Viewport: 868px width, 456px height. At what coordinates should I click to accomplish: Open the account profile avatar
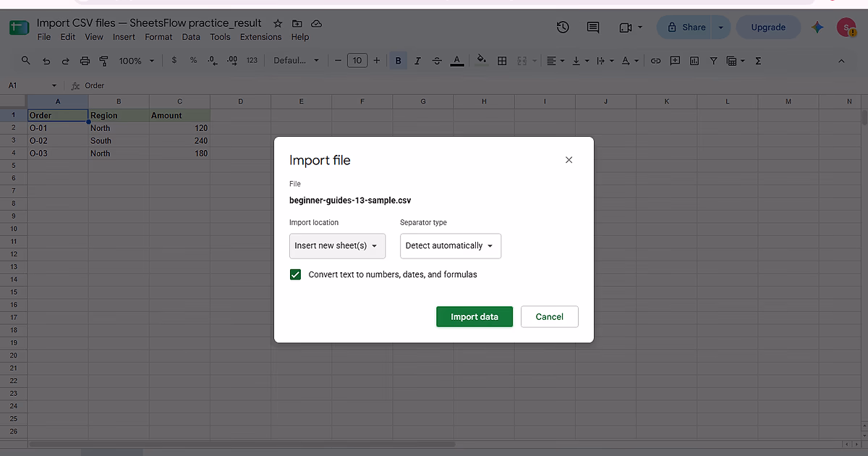coord(846,28)
